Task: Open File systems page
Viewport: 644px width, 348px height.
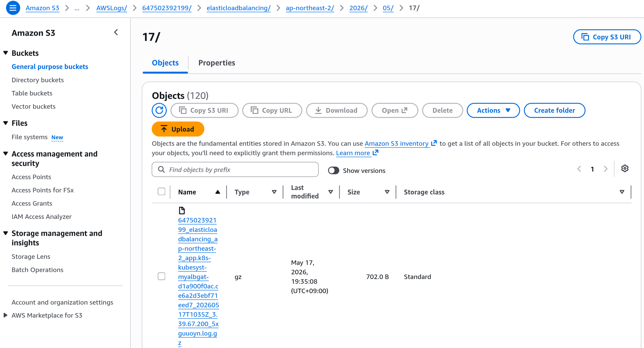Action: pos(30,137)
